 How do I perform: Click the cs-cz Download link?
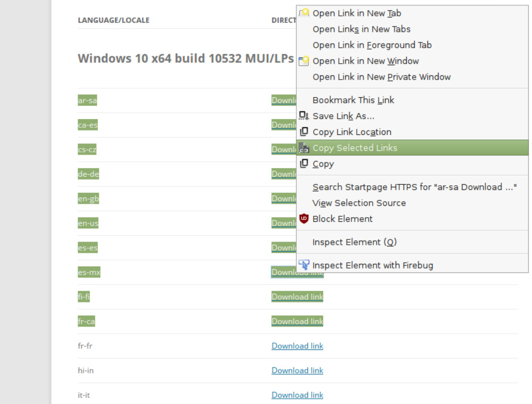(x=284, y=150)
